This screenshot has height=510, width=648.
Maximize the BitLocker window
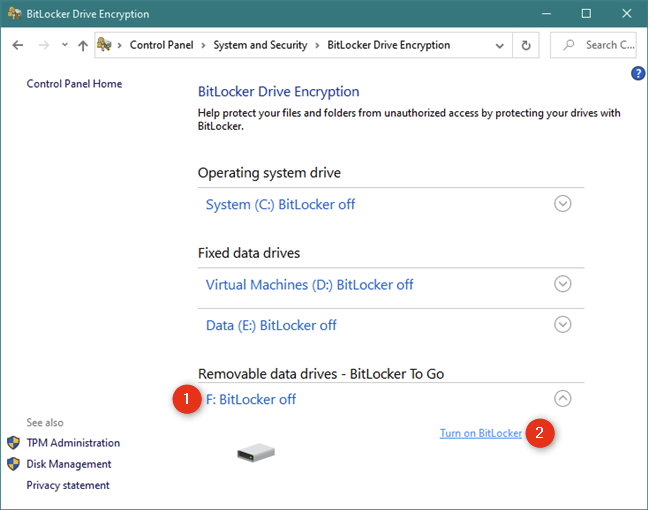(586, 14)
